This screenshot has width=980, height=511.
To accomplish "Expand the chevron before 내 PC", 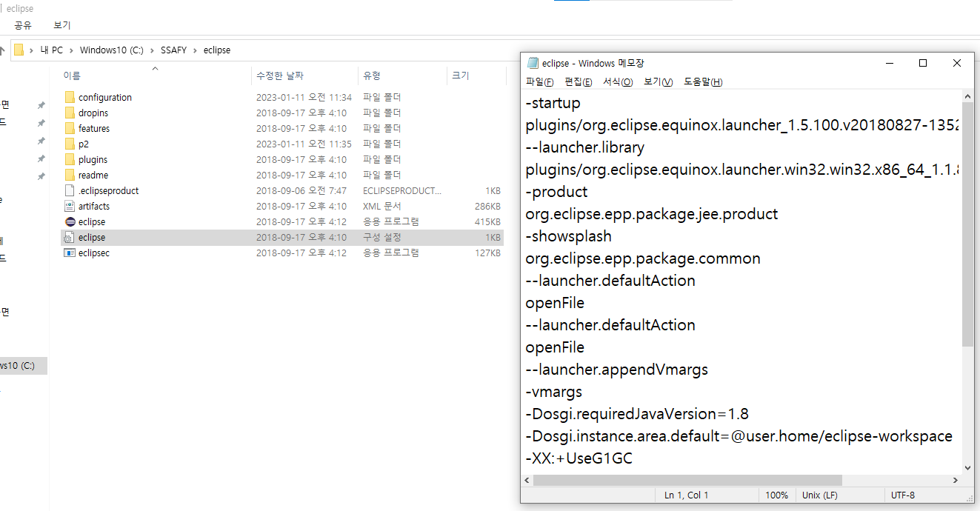I will 32,50.
